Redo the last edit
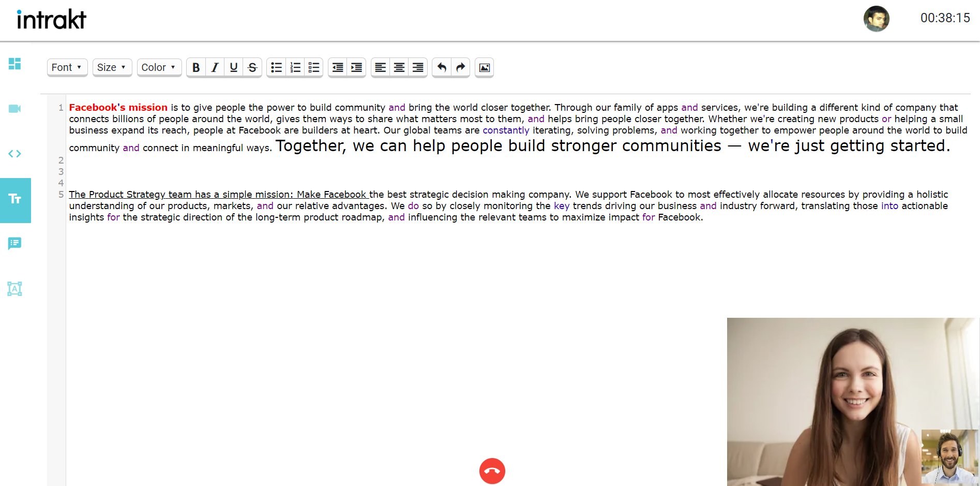Image resolution: width=980 pixels, height=486 pixels. [460, 67]
